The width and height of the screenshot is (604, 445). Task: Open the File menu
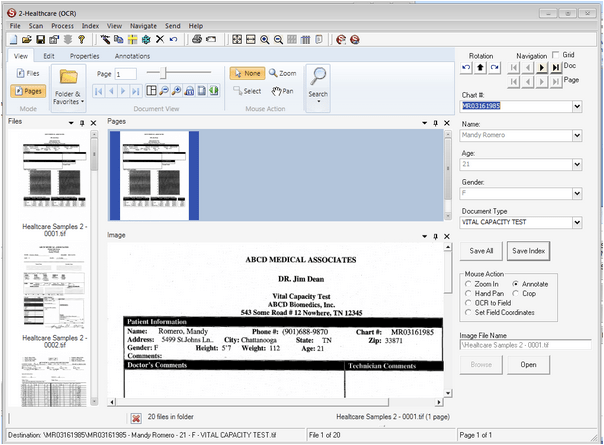[x=15, y=26]
